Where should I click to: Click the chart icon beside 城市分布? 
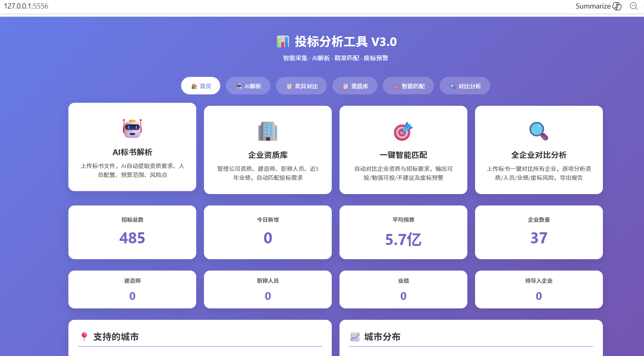pyautogui.click(x=355, y=336)
